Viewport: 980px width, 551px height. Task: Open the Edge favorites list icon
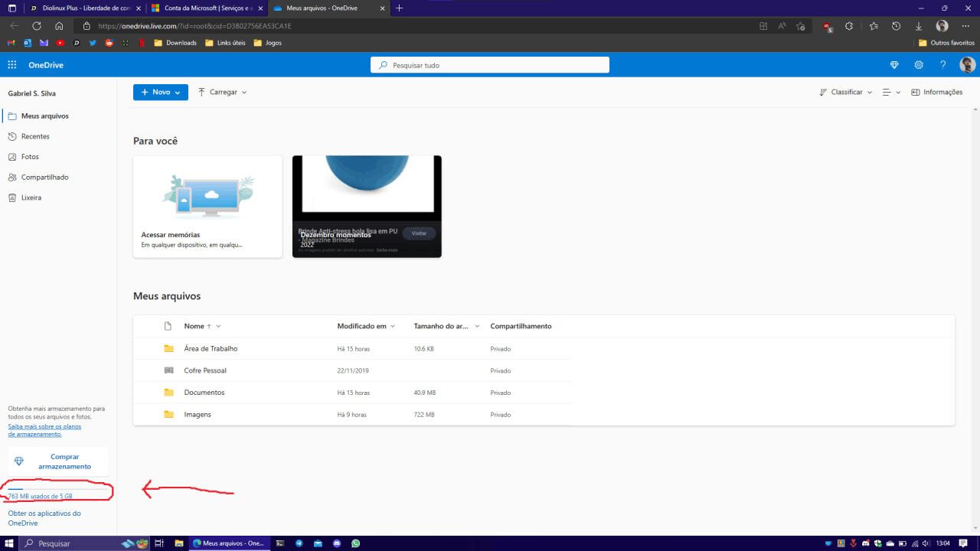(874, 25)
